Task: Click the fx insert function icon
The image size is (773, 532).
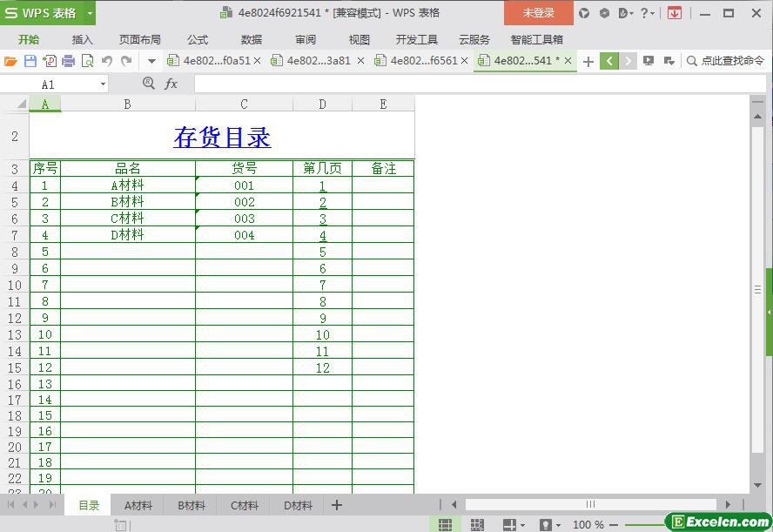Action: click(171, 84)
